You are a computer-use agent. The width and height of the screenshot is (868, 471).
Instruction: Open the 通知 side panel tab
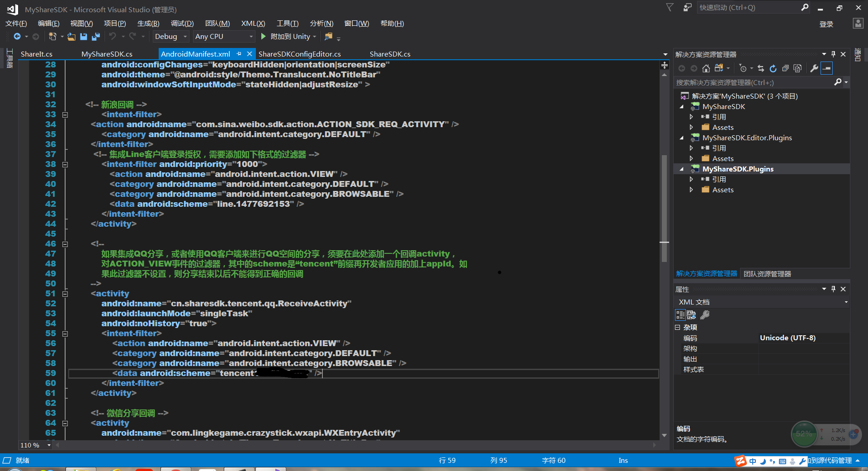[858, 55]
